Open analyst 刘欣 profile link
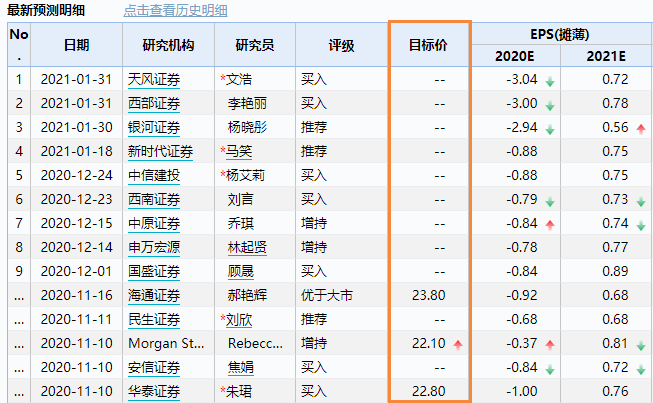The image size is (653, 403). (x=239, y=320)
